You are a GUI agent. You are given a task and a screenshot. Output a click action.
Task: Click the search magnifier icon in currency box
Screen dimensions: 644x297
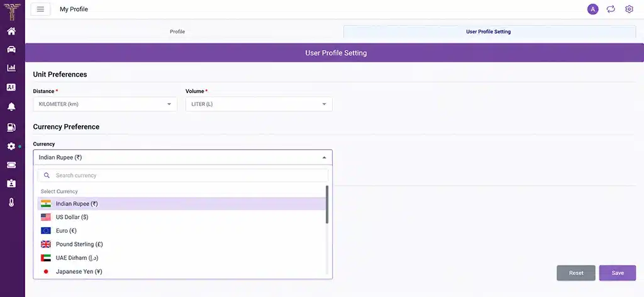[x=47, y=176]
